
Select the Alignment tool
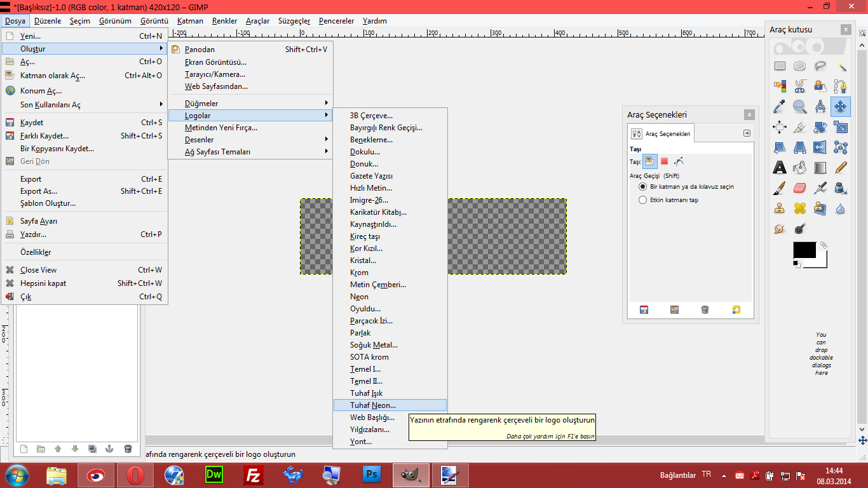click(x=780, y=127)
